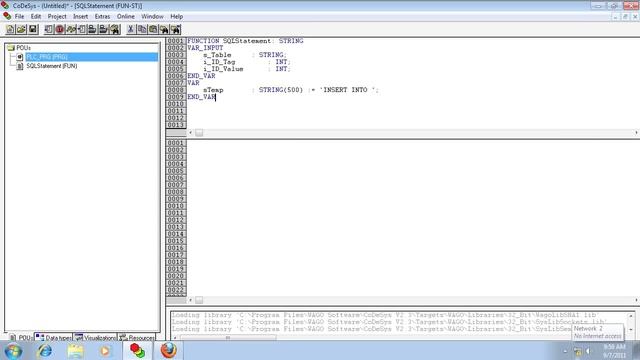Click the Run toolbar icon
The image size is (640, 360).
coord(49,29)
